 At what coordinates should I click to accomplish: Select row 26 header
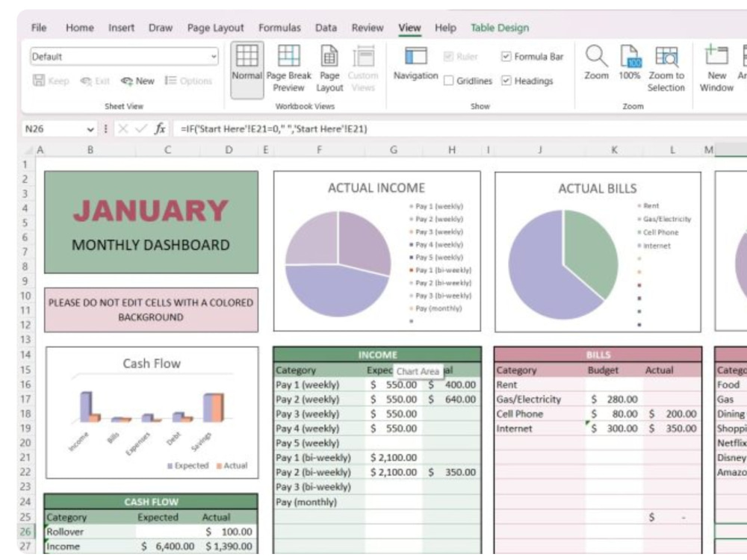click(x=25, y=532)
